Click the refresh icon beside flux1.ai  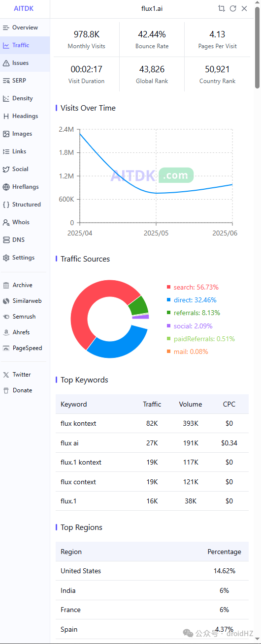coord(233,8)
